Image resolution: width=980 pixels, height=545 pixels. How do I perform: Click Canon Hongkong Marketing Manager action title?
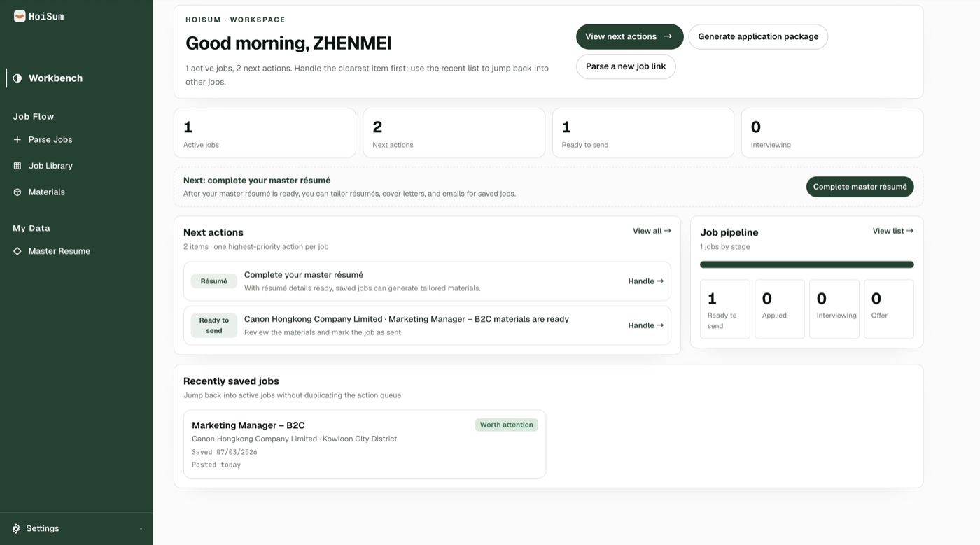(407, 319)
